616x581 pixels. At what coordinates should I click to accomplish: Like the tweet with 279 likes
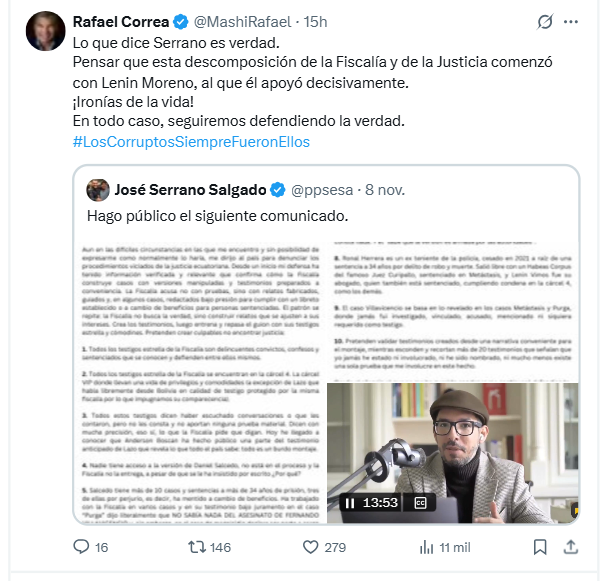pos(311,547)
